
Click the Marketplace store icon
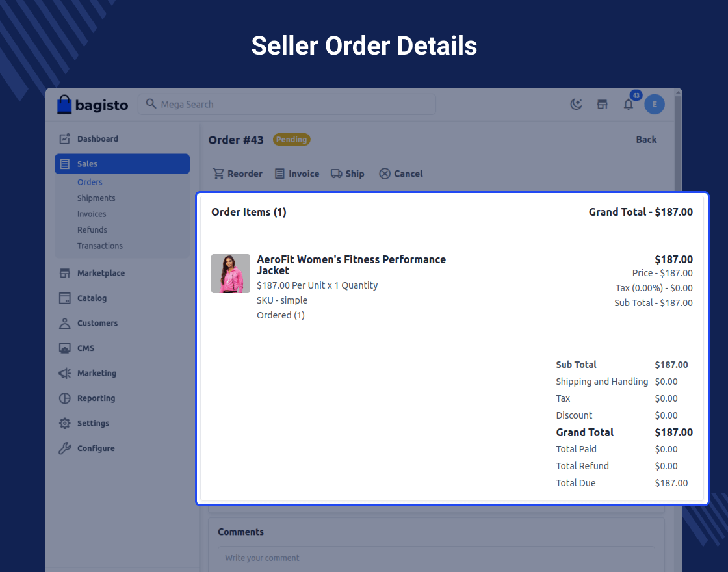[64, 273]
